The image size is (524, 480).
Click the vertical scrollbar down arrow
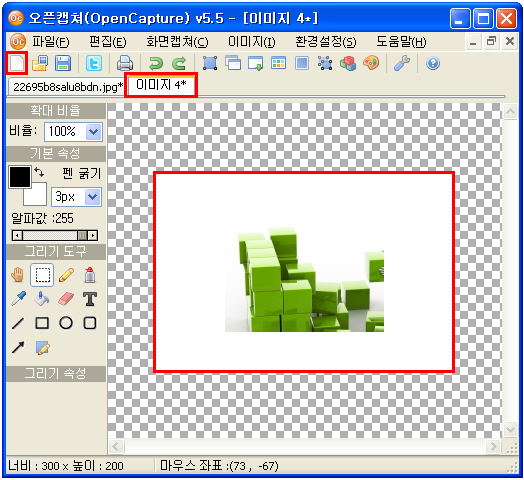coord(510,429)
